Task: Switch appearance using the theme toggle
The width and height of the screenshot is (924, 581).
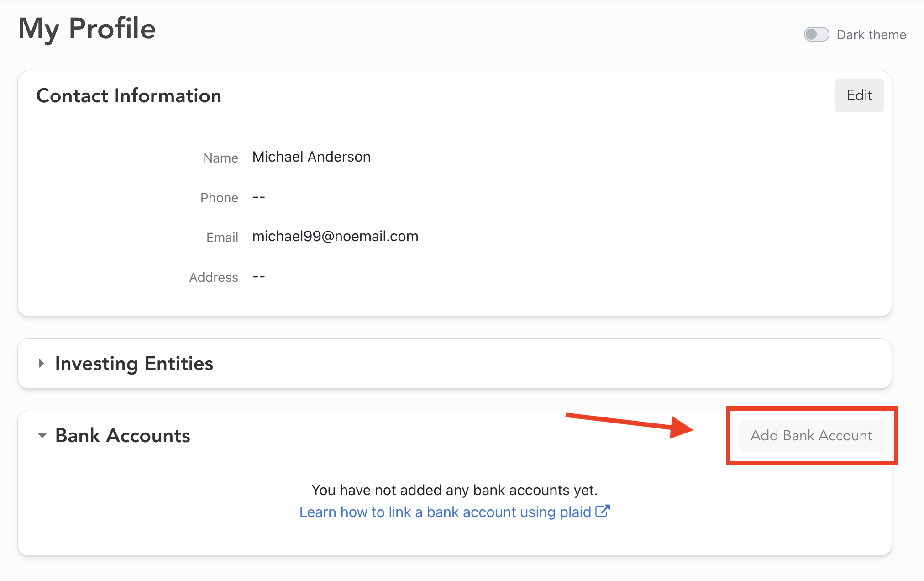Action: click(816, 34)
